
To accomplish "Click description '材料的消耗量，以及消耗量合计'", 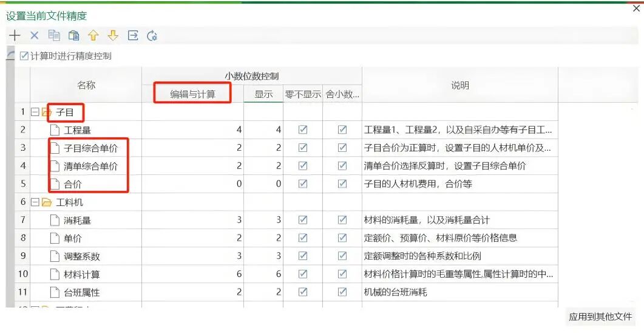I will click(427, 221).
